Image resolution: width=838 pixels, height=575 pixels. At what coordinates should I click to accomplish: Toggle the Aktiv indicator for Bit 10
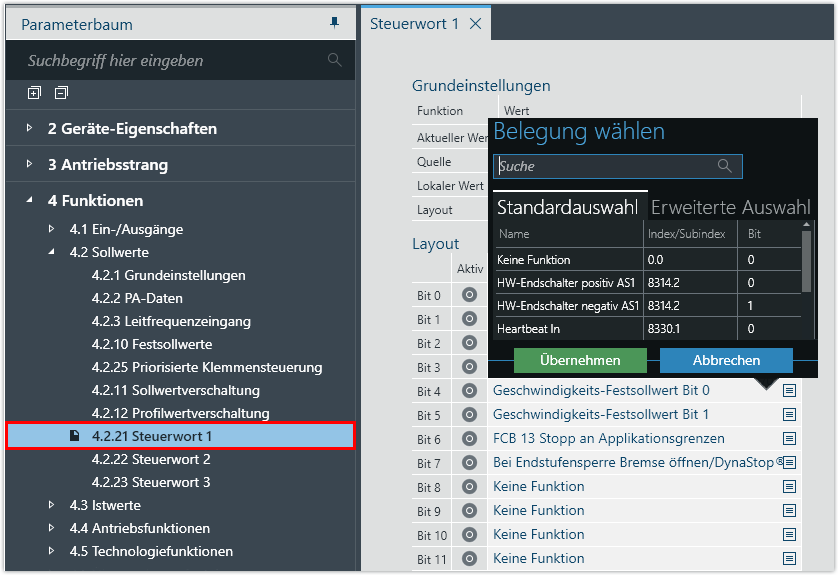[469, 534]
